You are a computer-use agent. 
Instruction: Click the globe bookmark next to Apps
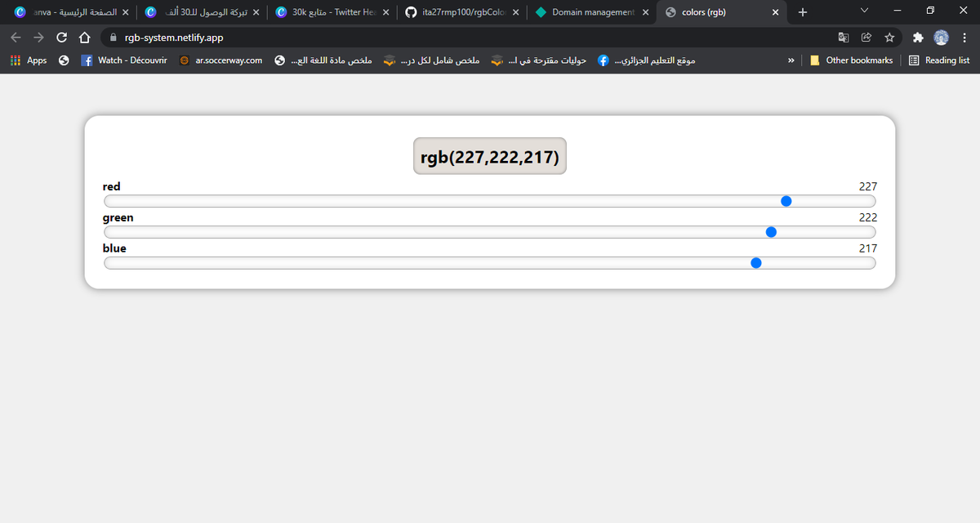coord(64,60)
